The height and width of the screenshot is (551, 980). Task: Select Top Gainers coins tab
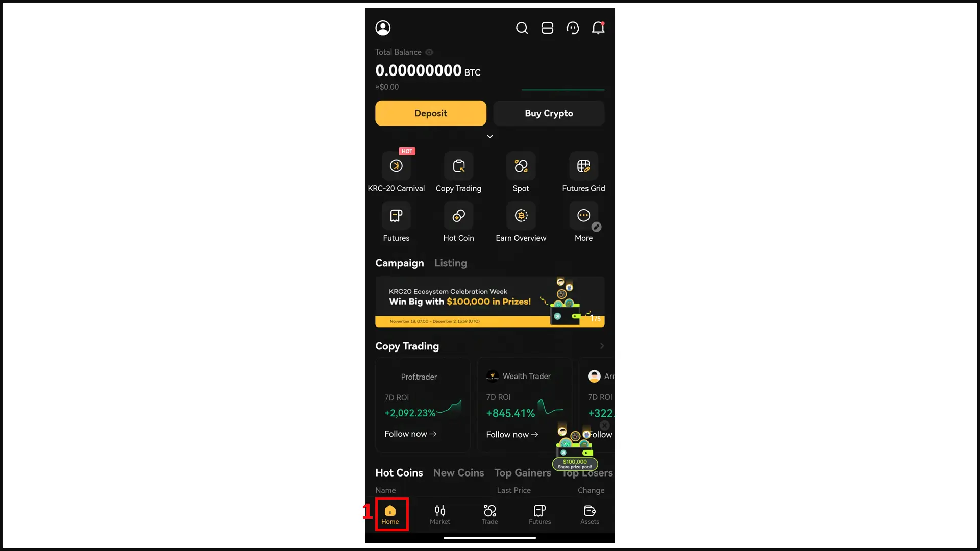coord(523,472)
